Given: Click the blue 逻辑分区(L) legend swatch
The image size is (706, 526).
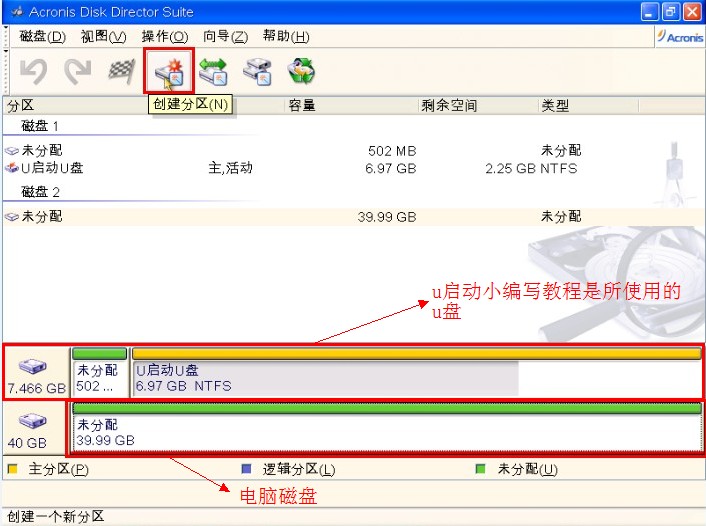Looking at the screenshot, I should 246,469.
